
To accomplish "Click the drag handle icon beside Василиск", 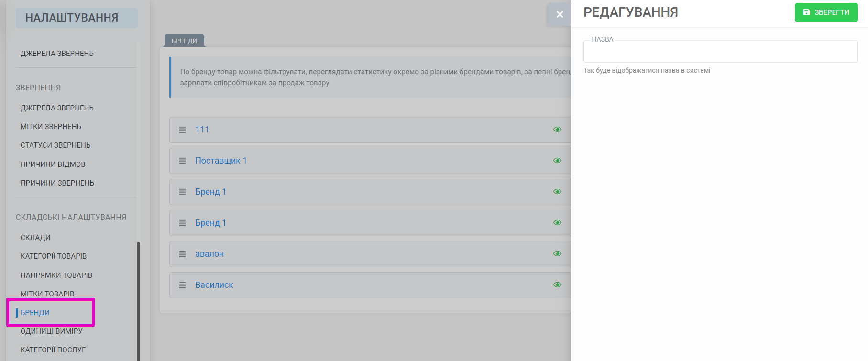I will [x=182, y=285].
